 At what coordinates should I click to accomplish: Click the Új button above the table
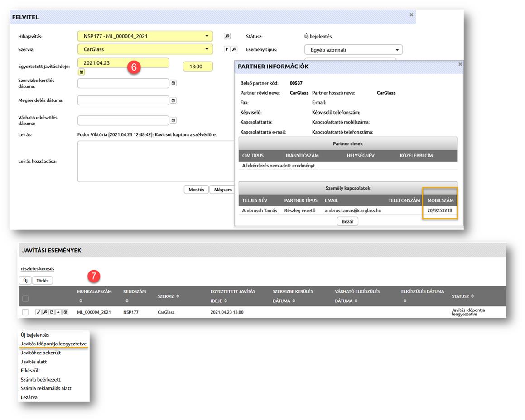pos(25,281)
